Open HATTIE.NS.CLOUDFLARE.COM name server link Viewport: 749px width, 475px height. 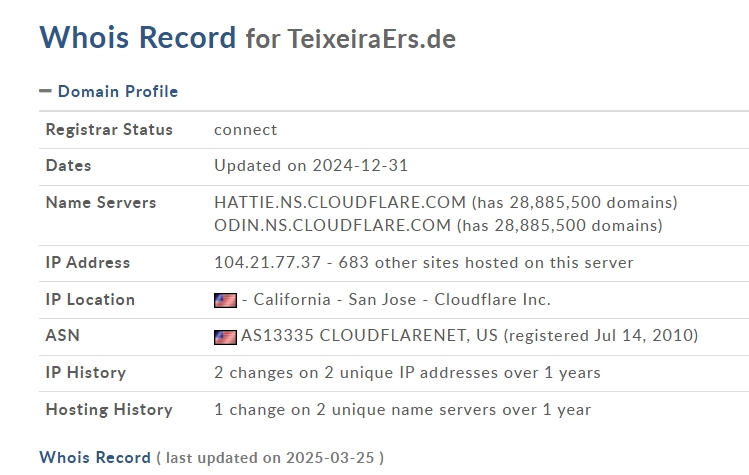pos(340,203)
